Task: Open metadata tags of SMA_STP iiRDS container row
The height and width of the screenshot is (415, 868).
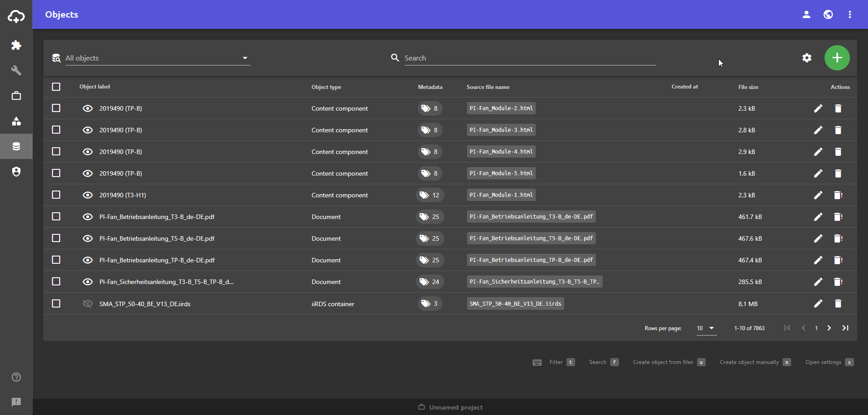Action: pyautogui.click(x=430, y=303)
